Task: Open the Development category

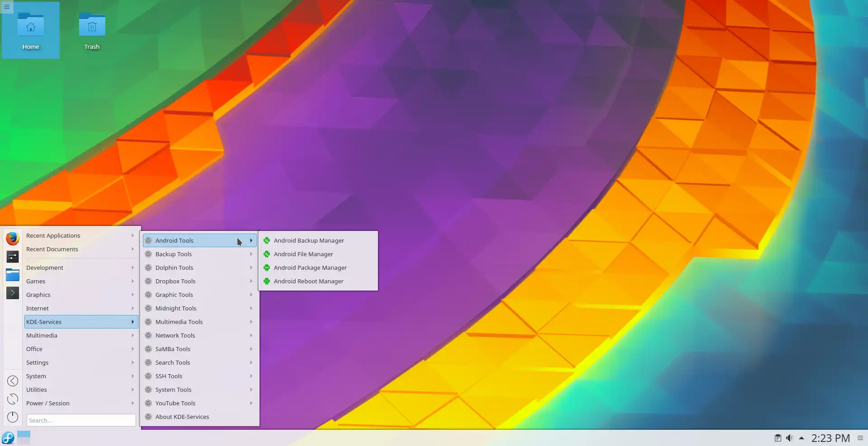Action: tap(81, 268)
